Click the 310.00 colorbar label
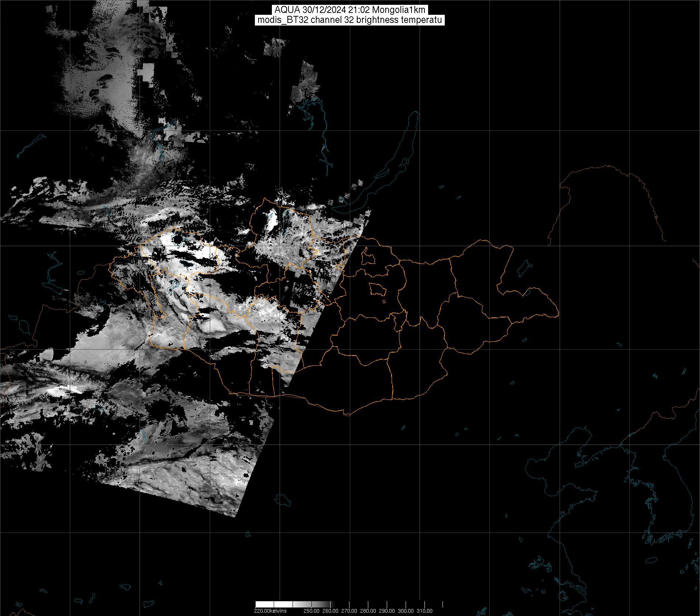Viewport: 700px width, 616px height. [x=425, y=611]
